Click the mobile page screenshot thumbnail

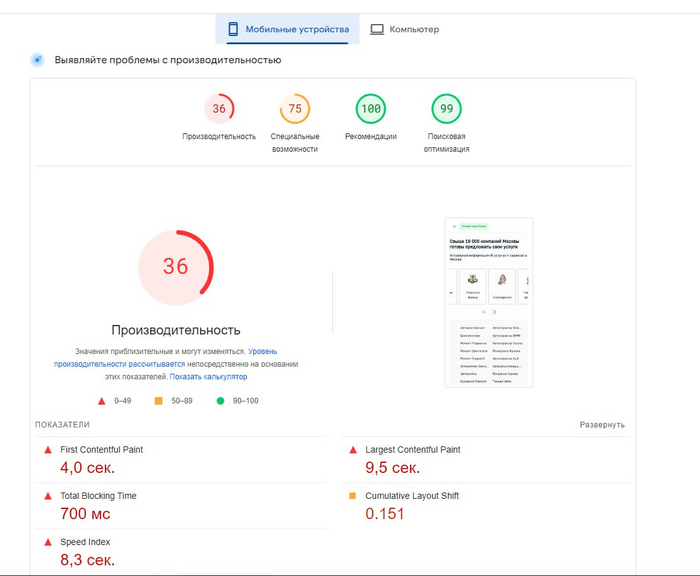pyautogui.click(x=489, y=302)
